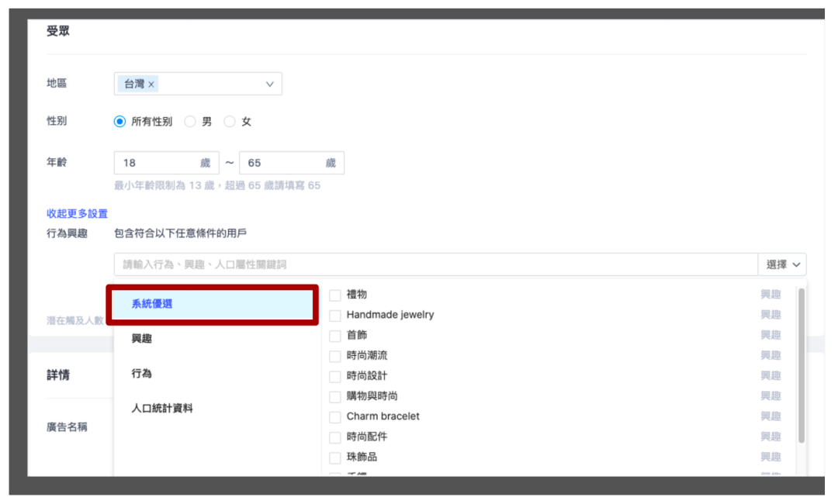838x504 pixels.
Task: Enable the 購物與時尚 option
Action: (335, 396)
